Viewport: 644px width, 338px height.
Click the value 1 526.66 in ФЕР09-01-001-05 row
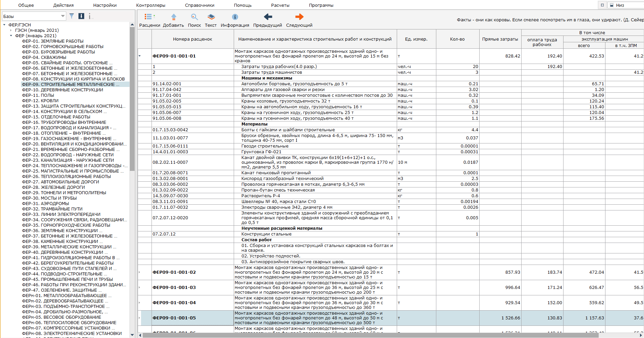tap(511, 318)
